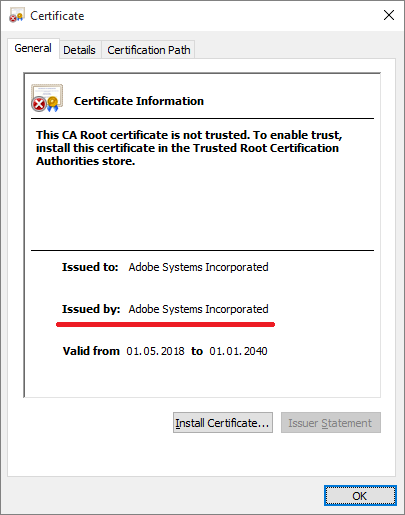Click the Certificate window title text

click(57, 16)
